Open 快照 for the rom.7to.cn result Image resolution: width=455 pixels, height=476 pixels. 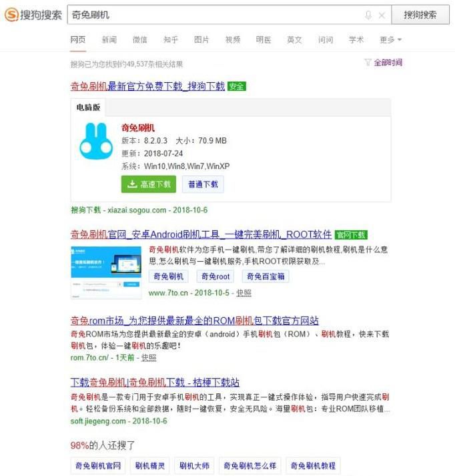[149, 358]
